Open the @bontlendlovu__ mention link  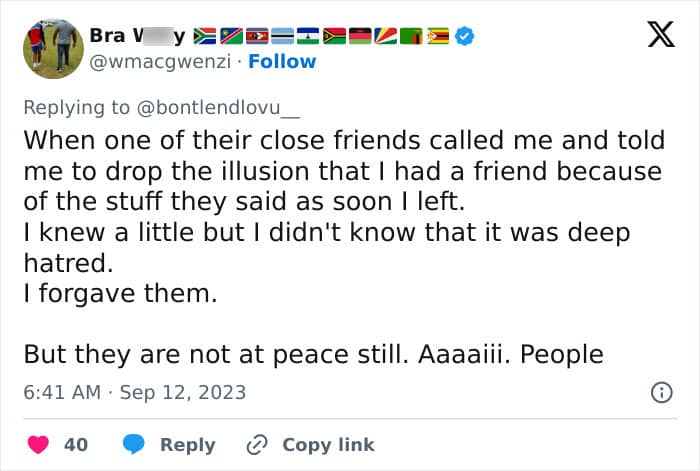point(218,108)
